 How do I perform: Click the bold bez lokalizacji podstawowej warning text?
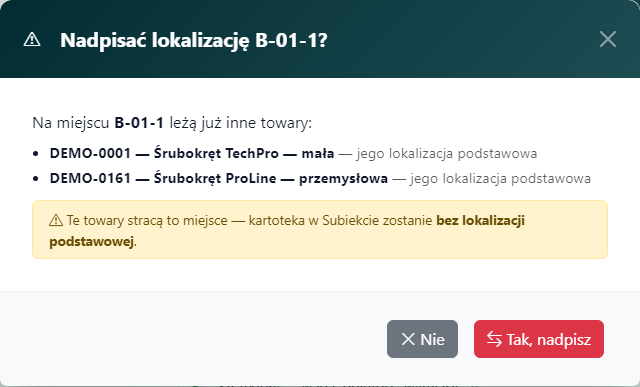[x=287, y=231]
